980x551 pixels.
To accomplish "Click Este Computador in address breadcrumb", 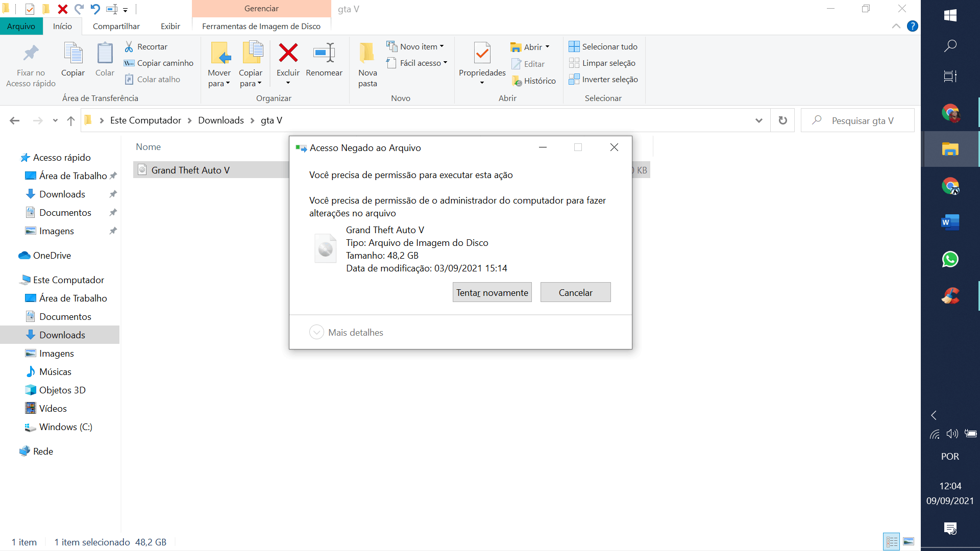I will pyautogui.click(x=145, y=120).
